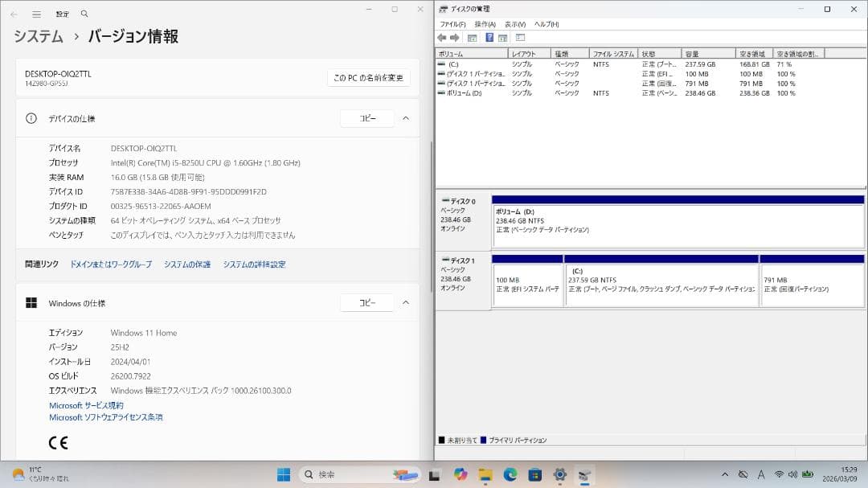Open the 操作(A) menu
868x488 pixels.
point(485,24)
